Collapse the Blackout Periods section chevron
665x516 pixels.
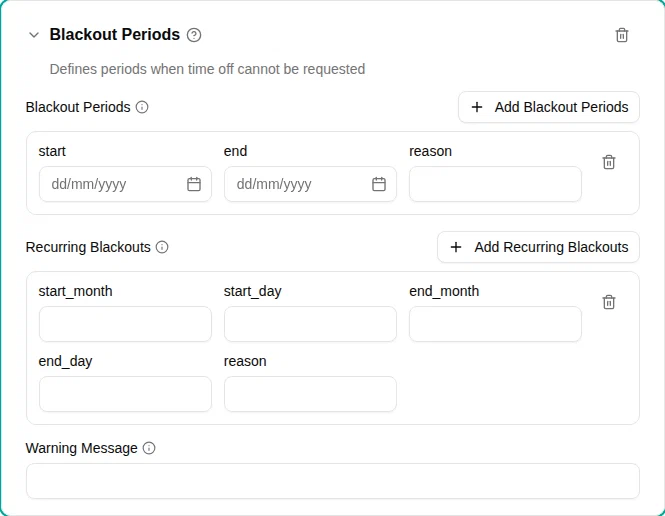point(34,35)
